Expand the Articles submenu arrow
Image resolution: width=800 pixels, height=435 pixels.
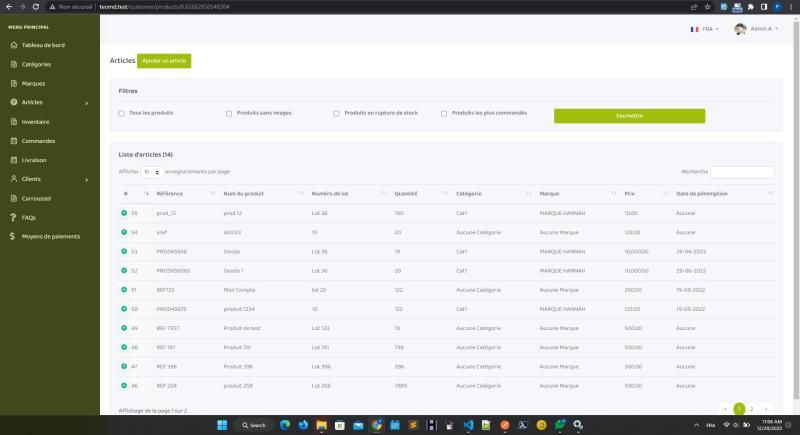coord(86,103)
